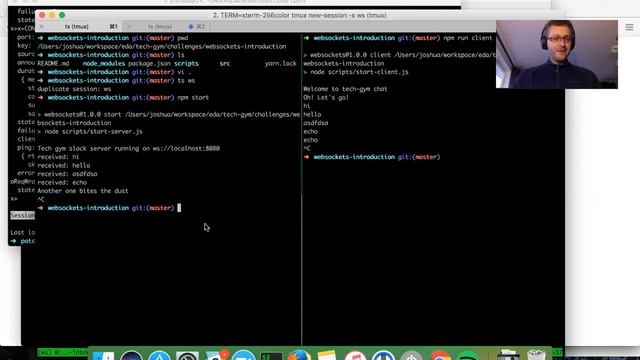Click 'duplicate session: ws' message
Viewport: 640px width, 360px height.
click(74, 89)
